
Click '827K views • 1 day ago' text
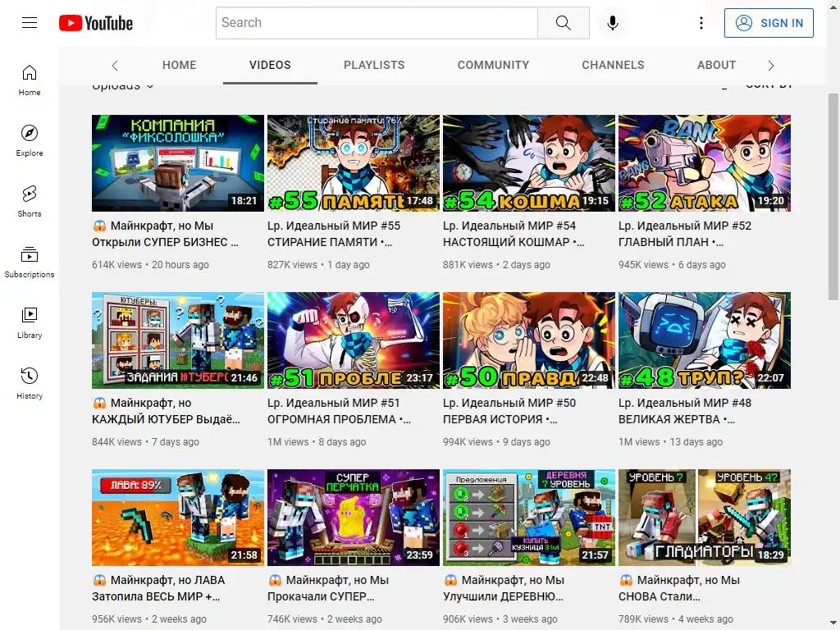coord(319,265)
